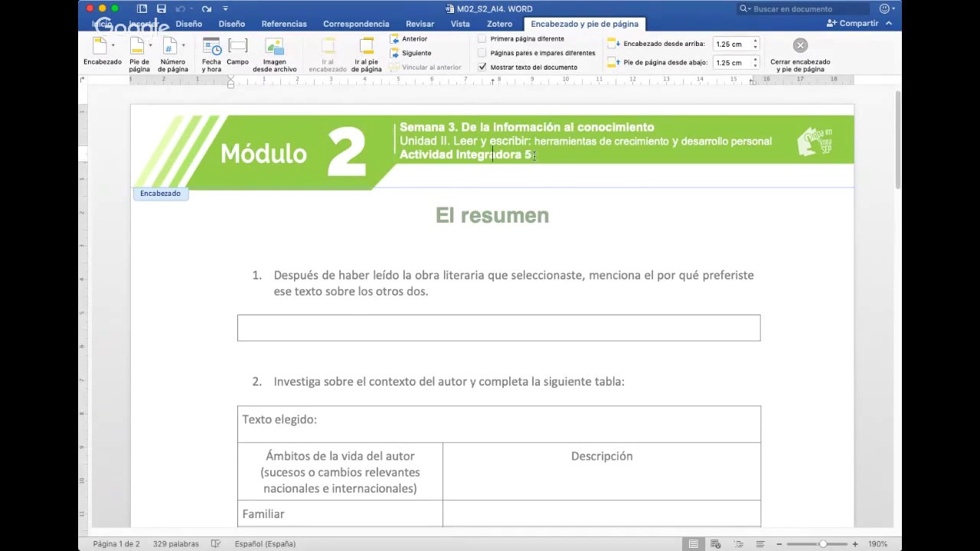Adjust Pie de página desde abajo stepper
The image size is (980, 551).
tap(755, 62)
